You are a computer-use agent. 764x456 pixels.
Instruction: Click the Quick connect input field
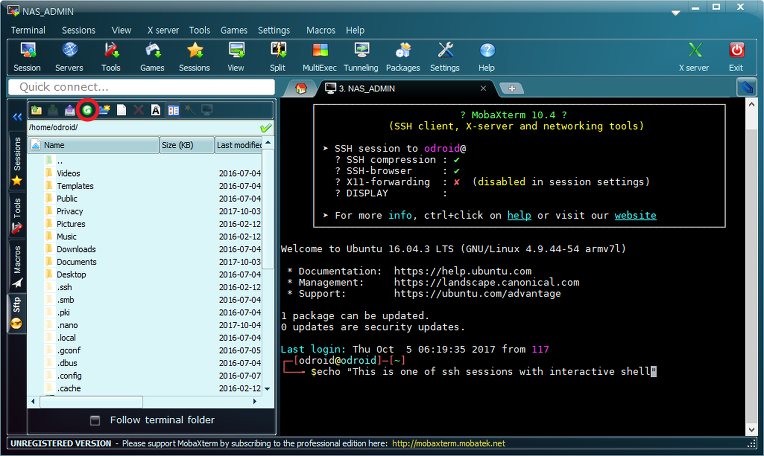coord(142,87)
